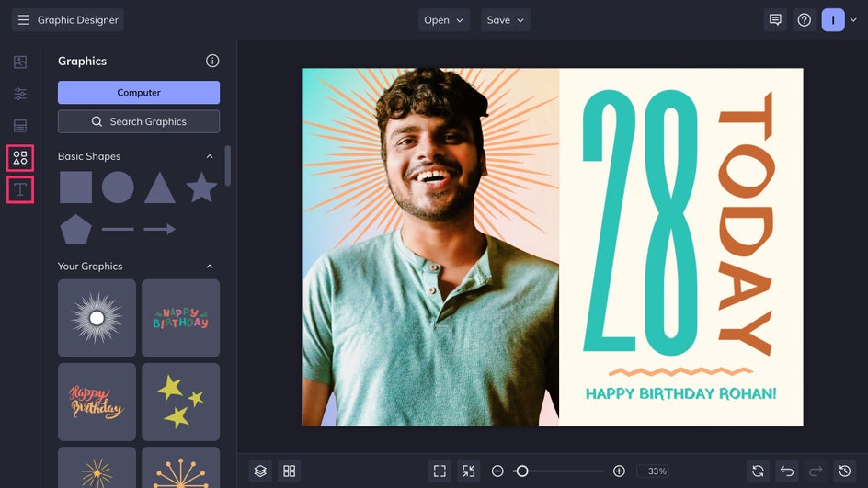Undo the last action
The height and width of the screenshot is (488, 868).
(x=787, y=471)
